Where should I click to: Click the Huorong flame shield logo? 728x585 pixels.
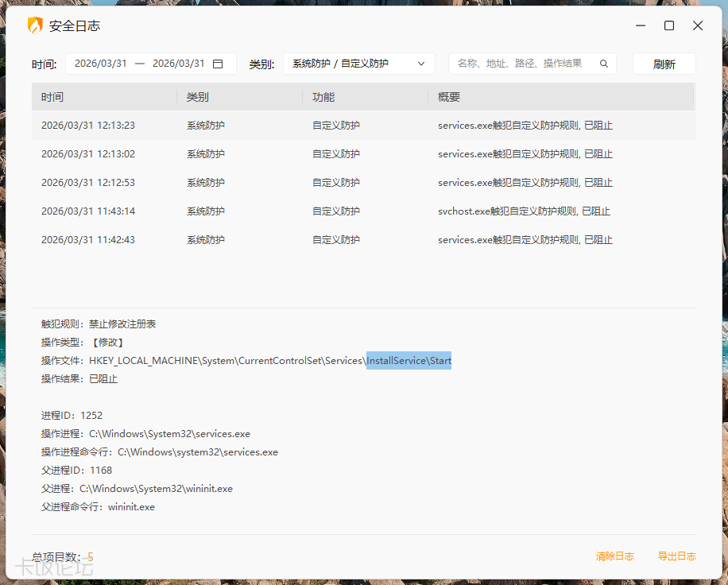tap(35, 25)
